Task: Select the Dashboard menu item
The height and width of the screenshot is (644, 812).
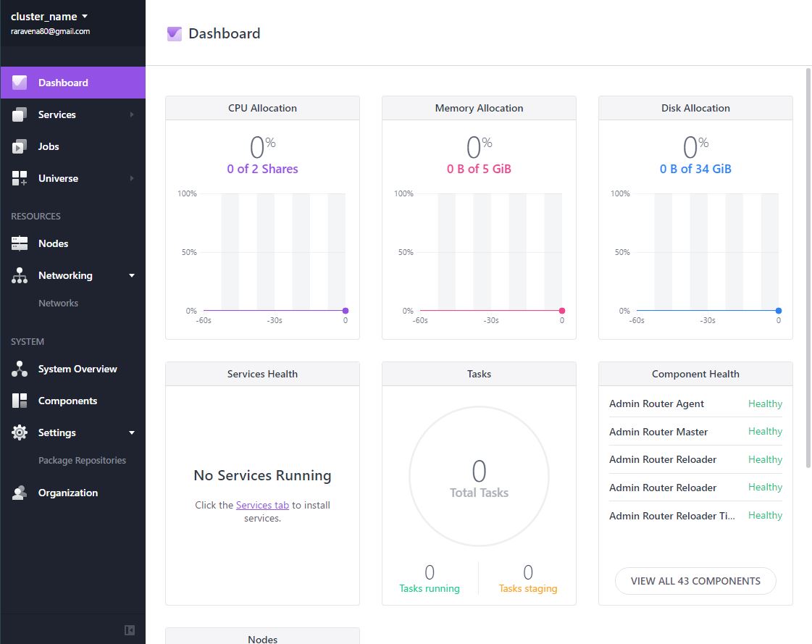Action: point(72,83)
